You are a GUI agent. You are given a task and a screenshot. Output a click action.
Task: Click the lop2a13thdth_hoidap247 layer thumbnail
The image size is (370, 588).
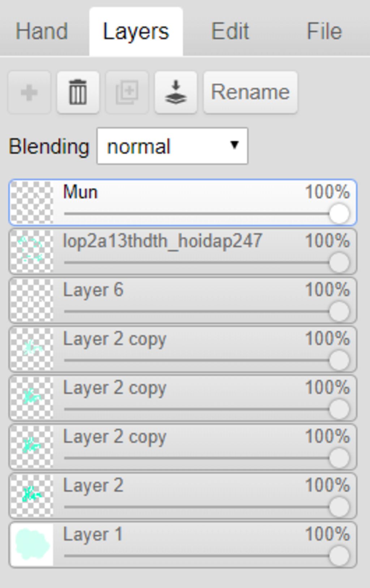pyautogui.click(x=32, y=251)
